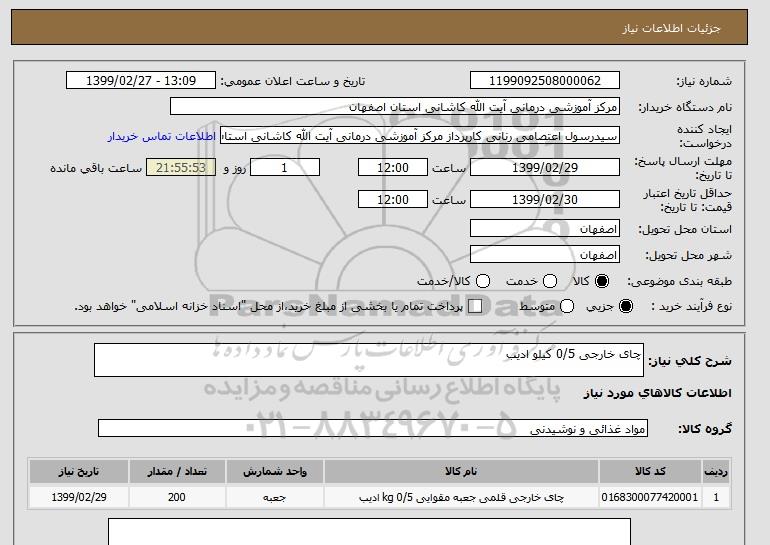Click the ایجاد کننده درخواست field
770x545 pixels.
point(420,136)
